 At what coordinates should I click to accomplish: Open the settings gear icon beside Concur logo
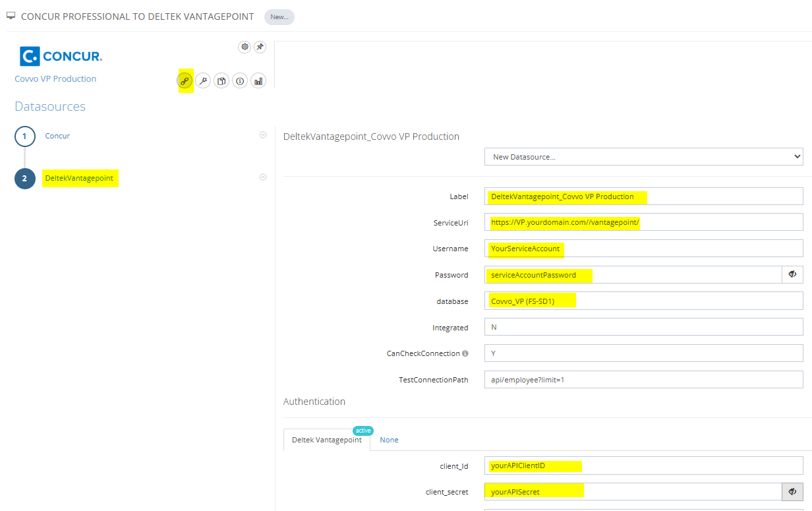[245, 47]
